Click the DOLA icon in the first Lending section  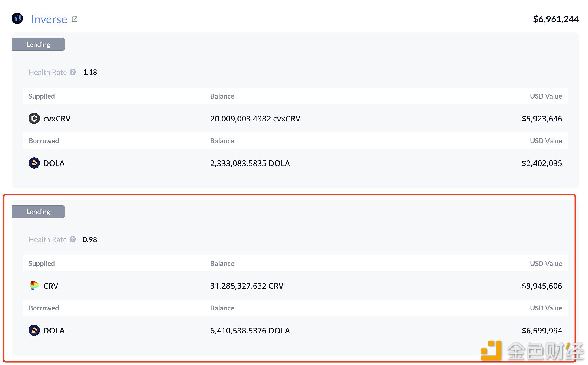[x=34, y=163]
